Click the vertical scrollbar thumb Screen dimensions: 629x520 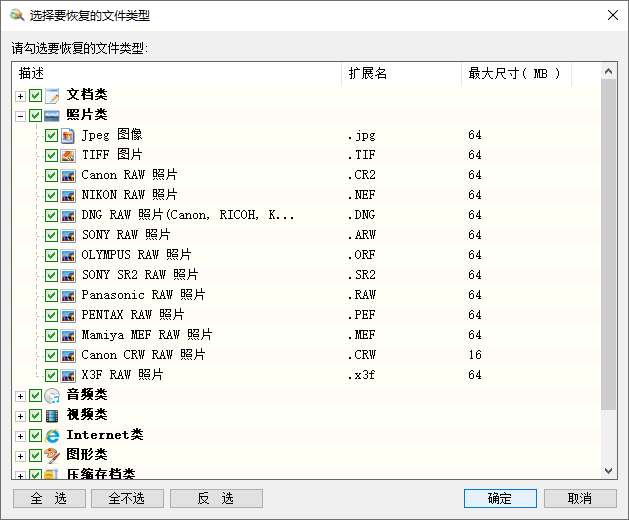pyautogui.click(x=609, y=244)
